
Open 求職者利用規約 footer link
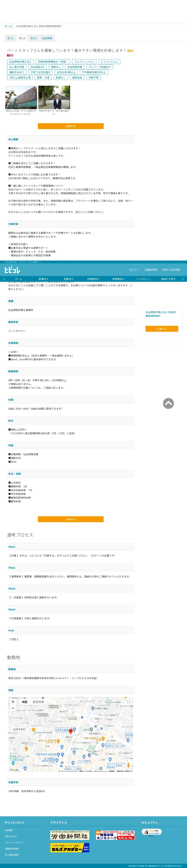pyautogui.click(x=12, y=849)
